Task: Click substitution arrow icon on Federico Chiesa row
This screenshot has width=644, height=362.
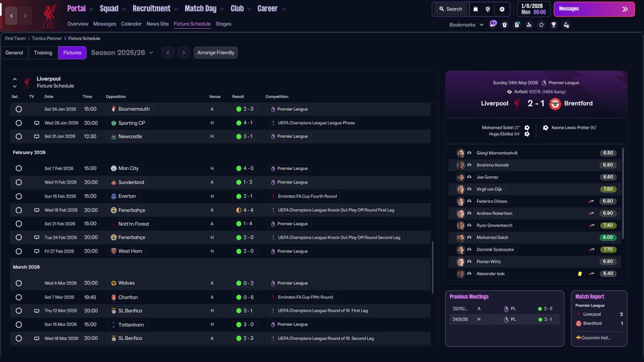Action: 592,201
